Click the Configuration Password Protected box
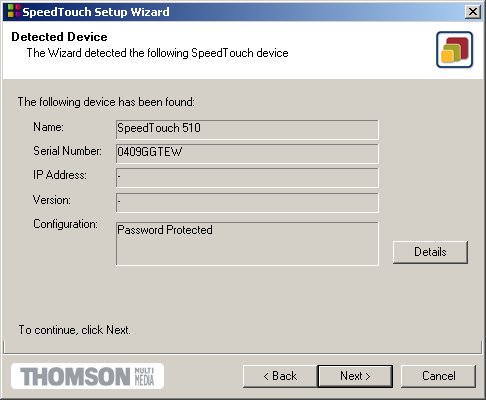 point(247,244)
